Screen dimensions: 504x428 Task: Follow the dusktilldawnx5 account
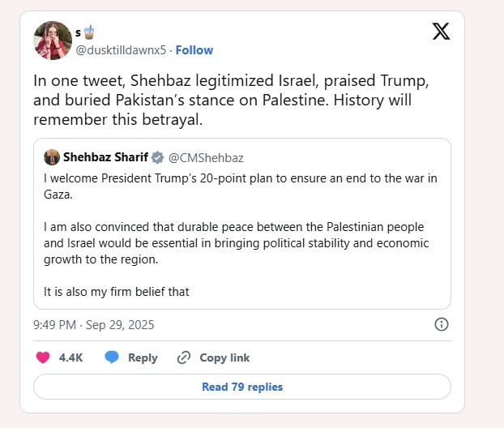click(194, 49)
